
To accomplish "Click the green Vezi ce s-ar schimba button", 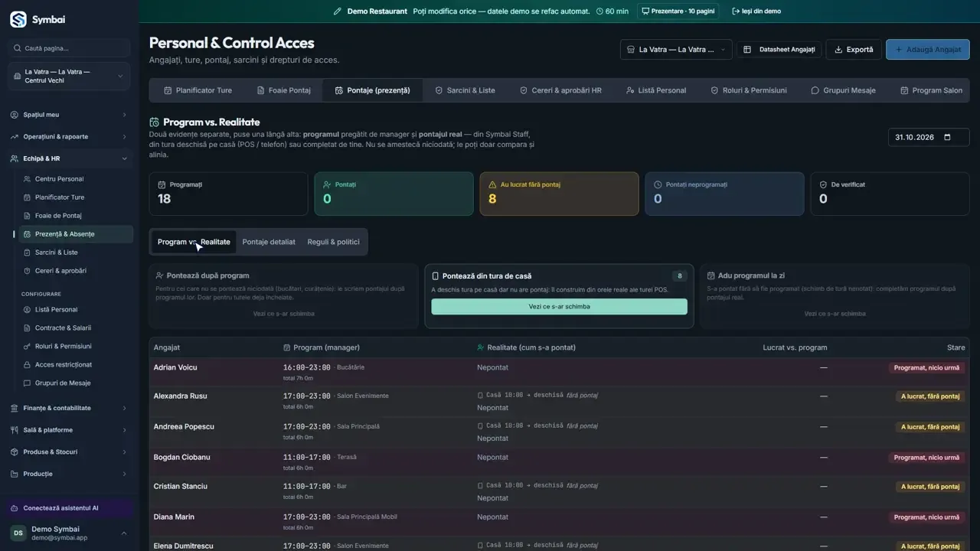I will pos(559,306).
